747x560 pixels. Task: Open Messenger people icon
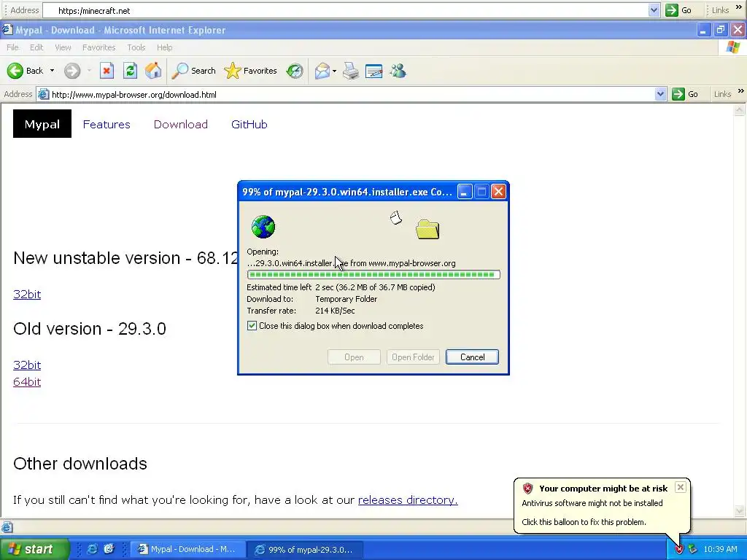coord(398,71)
